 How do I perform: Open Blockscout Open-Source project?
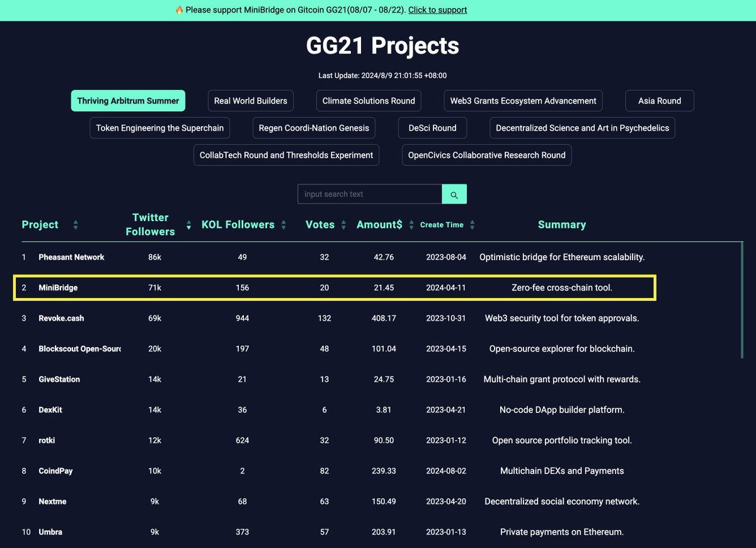click(x=79, y=349)
